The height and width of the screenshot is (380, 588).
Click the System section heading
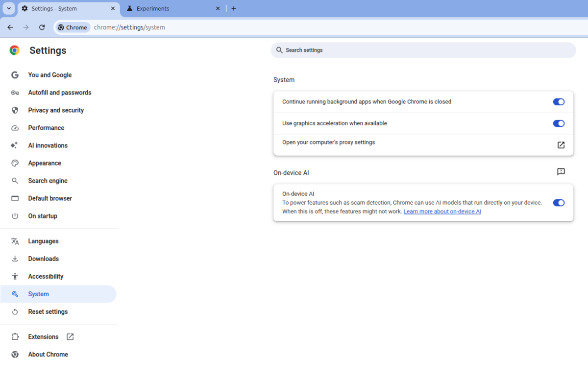point(284,80)
